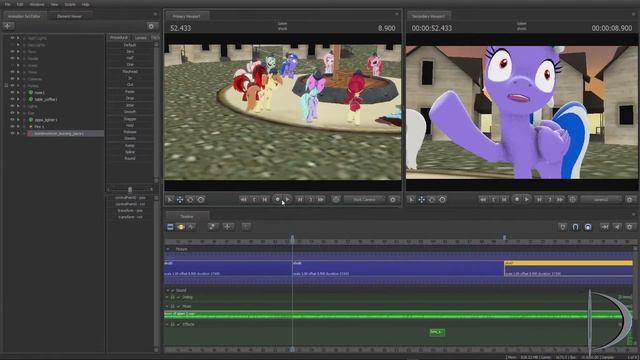Switch timeline to Motion Editor mode
This screenshot has height=360, width=640.
(181, 227)
